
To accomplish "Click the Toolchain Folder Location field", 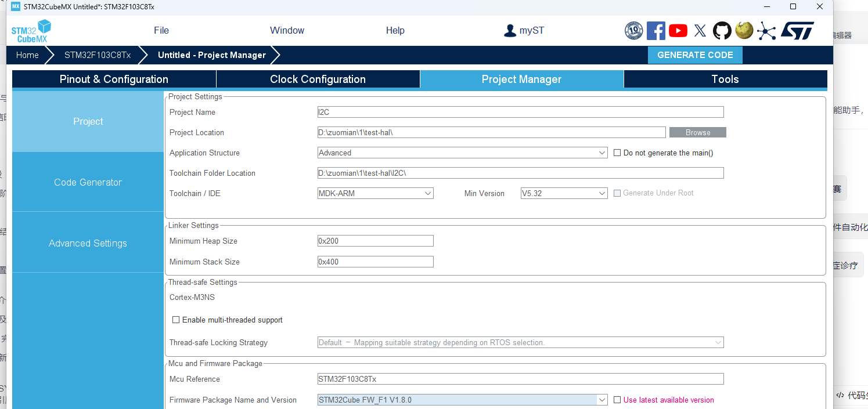I will [521, 173].
